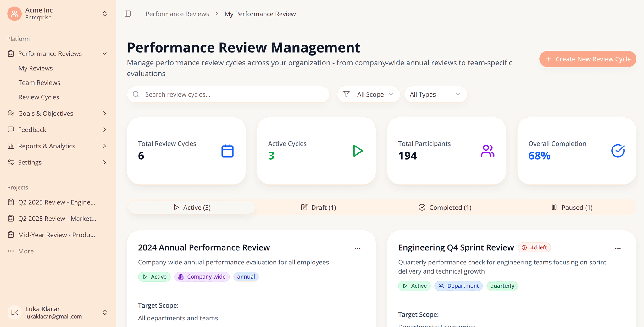Open the All Types filter dropdown

click(x=436, y=94)
